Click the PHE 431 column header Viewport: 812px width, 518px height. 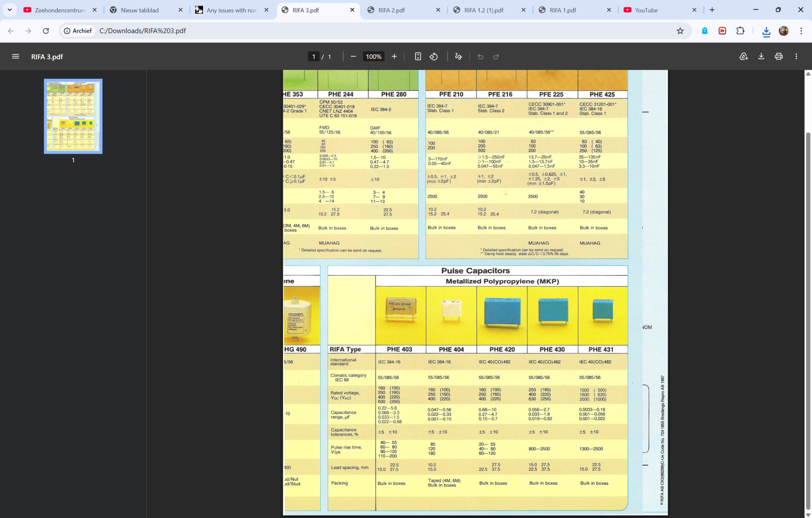601,350
